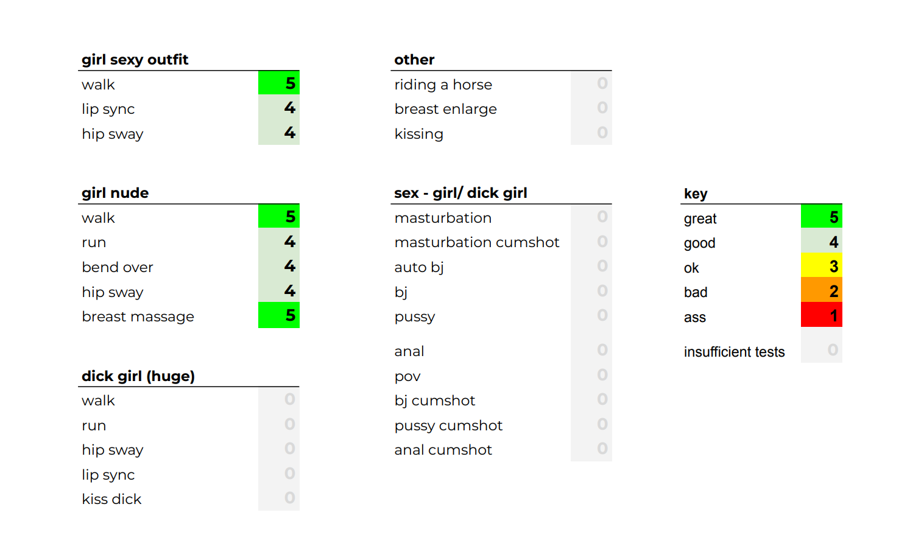This screenshot has height=560, width=924.
Task: Click the green 5 score for breast massage
Action: coord(278,315)
